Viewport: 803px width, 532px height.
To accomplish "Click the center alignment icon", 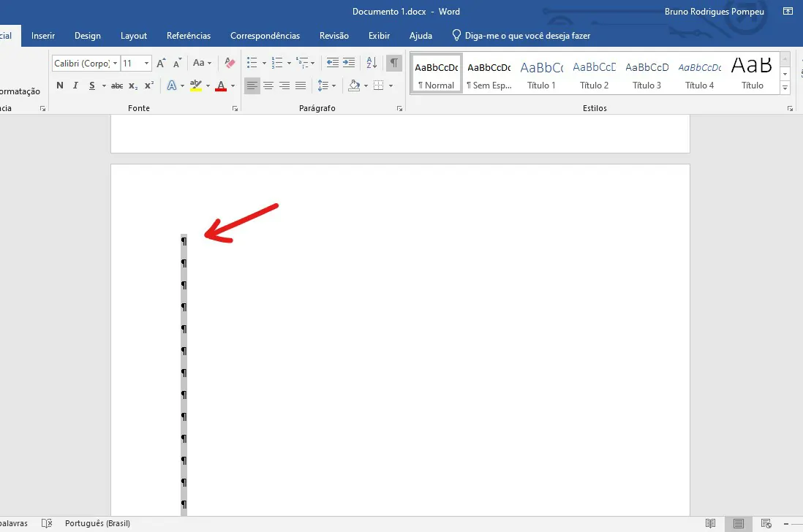I will point(268,85).
